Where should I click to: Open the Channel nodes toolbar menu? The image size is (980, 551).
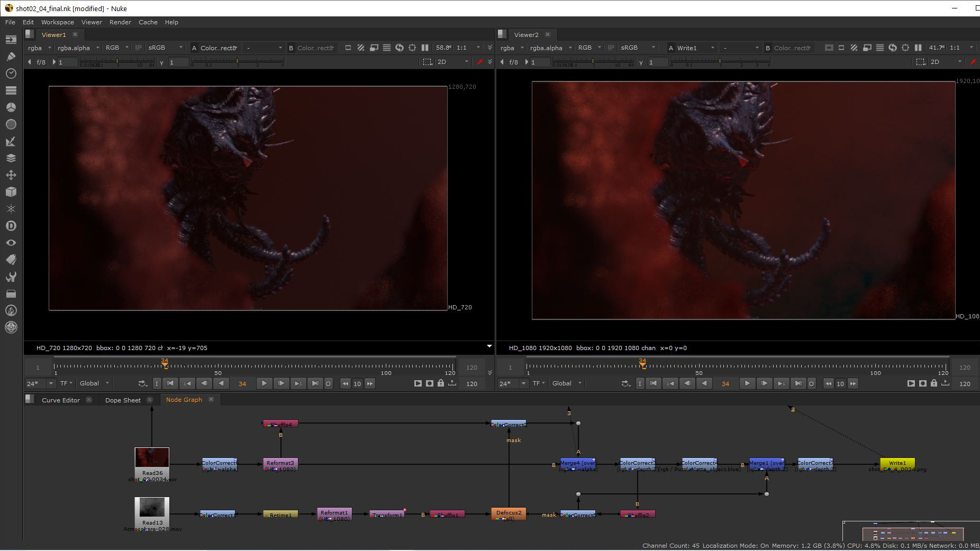point(11,90)
